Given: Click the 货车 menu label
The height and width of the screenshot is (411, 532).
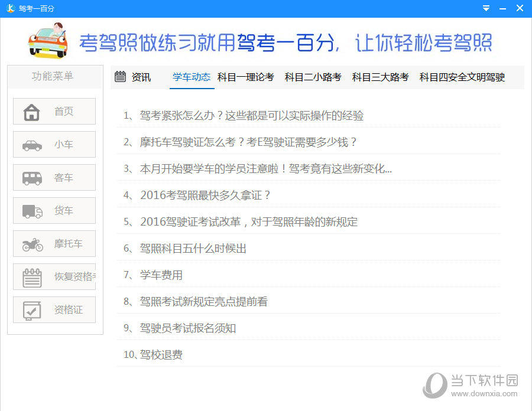Looking at the screenshot, I should (x=64, y=210).
